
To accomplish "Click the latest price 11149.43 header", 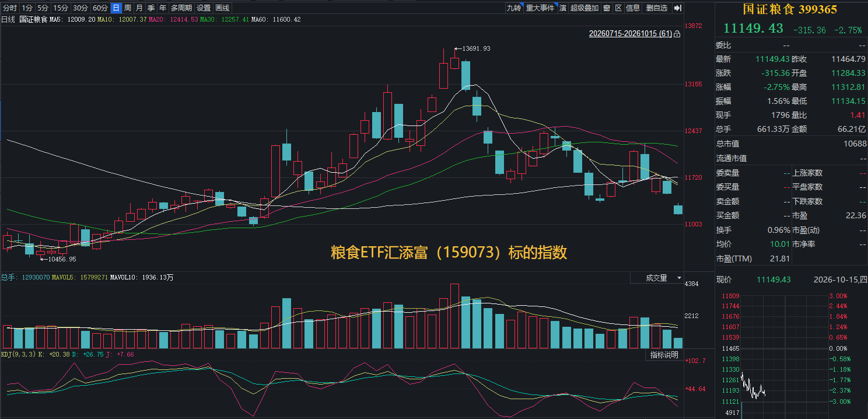I will click(754, 29).
